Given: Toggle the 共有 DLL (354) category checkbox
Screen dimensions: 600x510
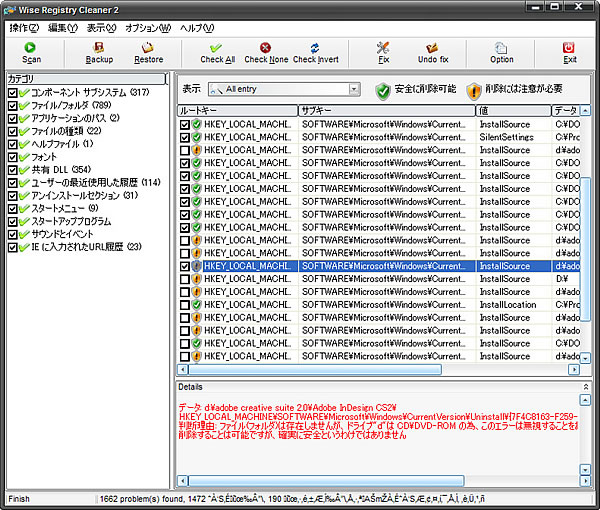Looking at the screenshot, I should [12, 170].
